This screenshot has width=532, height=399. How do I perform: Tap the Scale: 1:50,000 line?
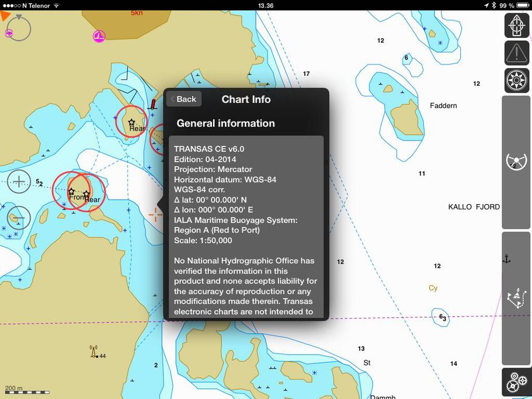203,240
